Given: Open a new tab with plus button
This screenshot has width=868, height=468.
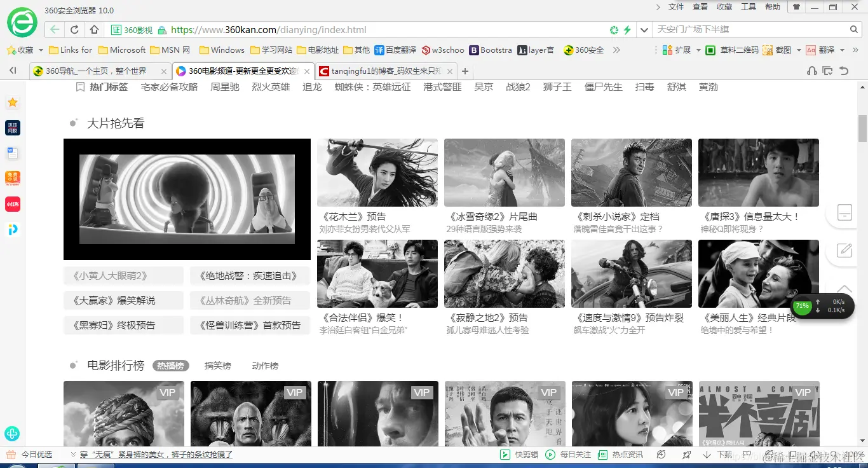Looking at the screenshot, I should pyautogui.click(x=465, y=71).
